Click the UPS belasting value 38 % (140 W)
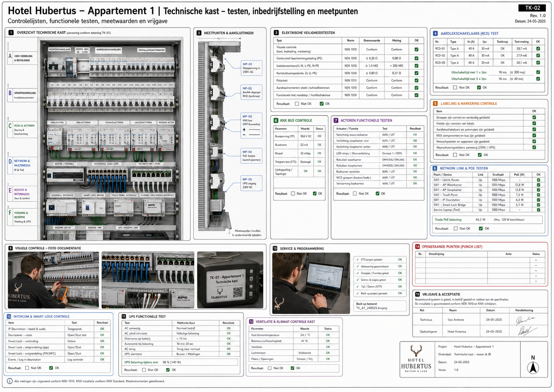This screenshot has width=554, height=392. coord(172,362)
